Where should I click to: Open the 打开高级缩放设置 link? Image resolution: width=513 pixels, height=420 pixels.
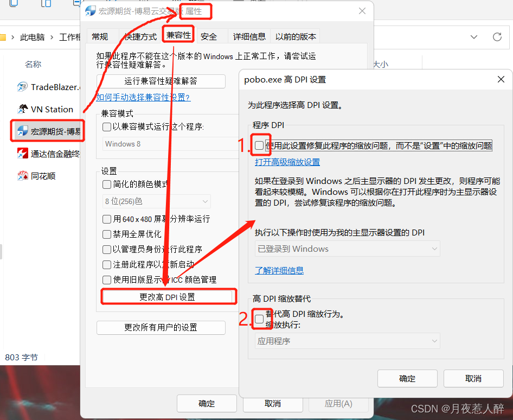point(287,162)
